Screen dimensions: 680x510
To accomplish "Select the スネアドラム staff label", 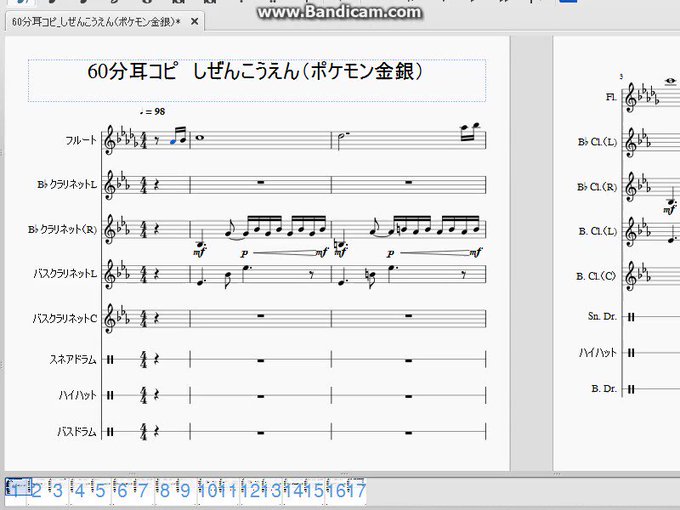I will coord(72,360).
